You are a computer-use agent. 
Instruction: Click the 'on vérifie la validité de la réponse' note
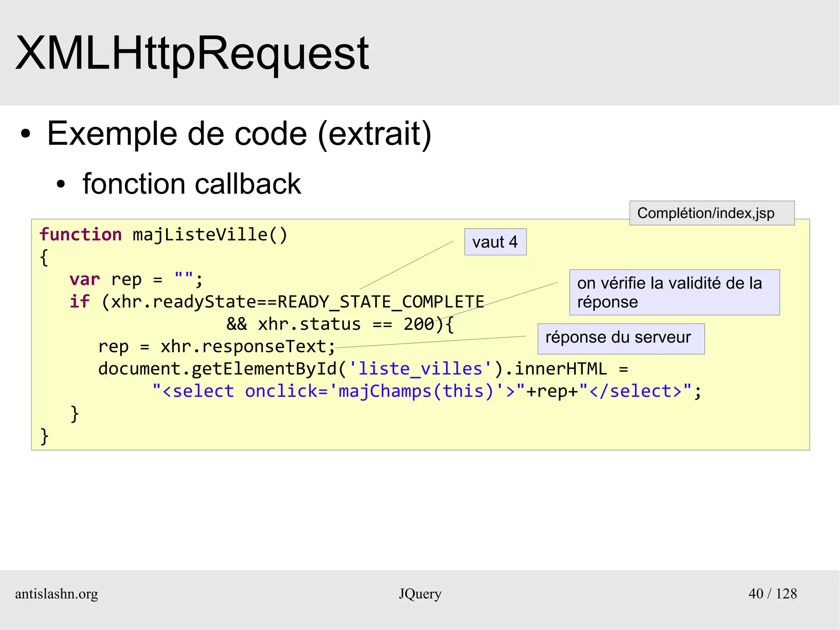pos(674,292)
